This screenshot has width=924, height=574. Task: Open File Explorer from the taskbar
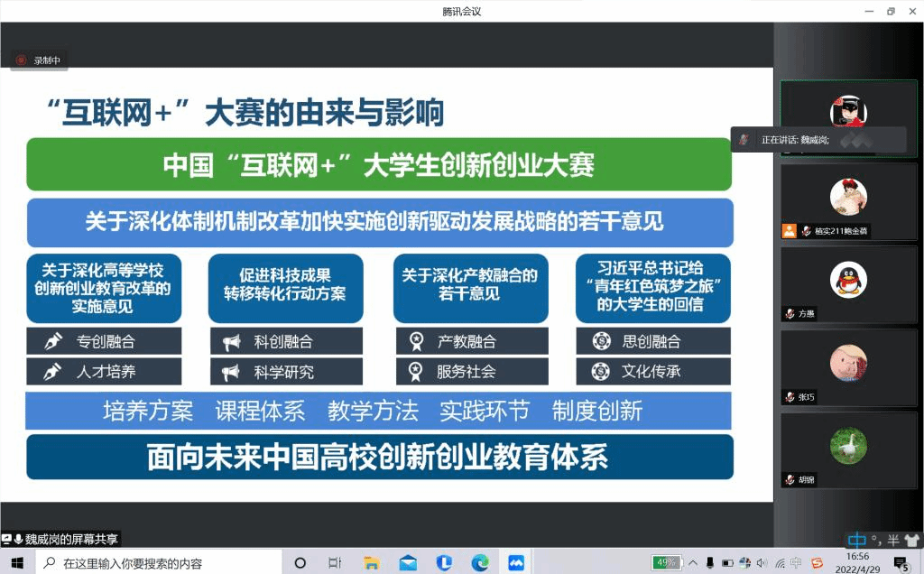click(x=371, y=563)
